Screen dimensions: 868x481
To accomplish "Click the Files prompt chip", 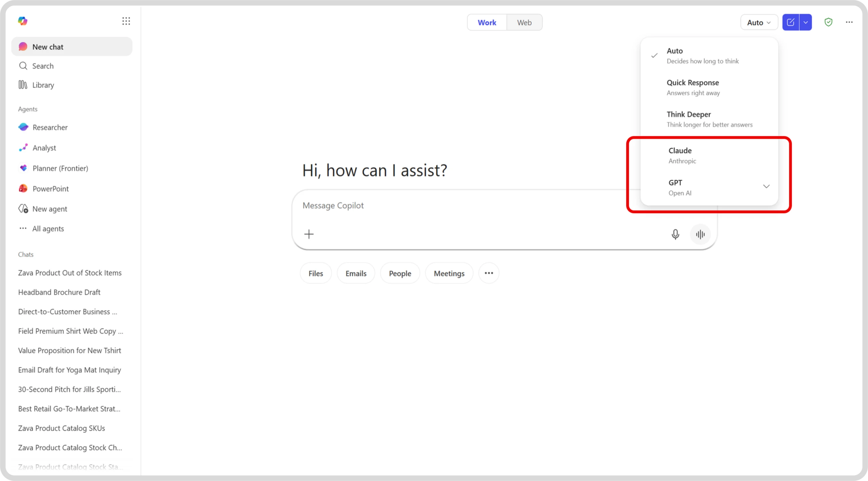I will [316, 273].
